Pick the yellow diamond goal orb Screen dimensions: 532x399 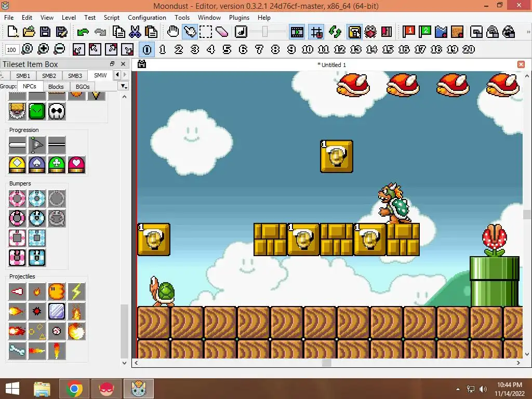(17, 165)
